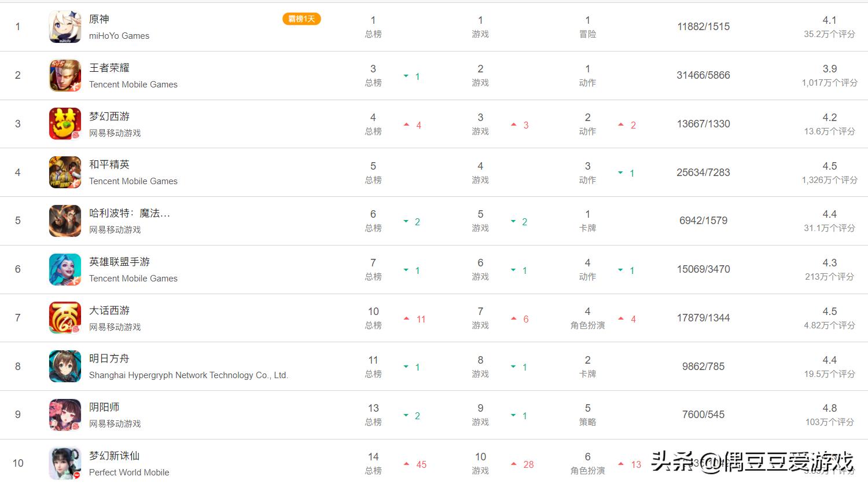Open Tencent Mobile Games under 和平精英
868x487 pixels.
click(x=133, y=181)
